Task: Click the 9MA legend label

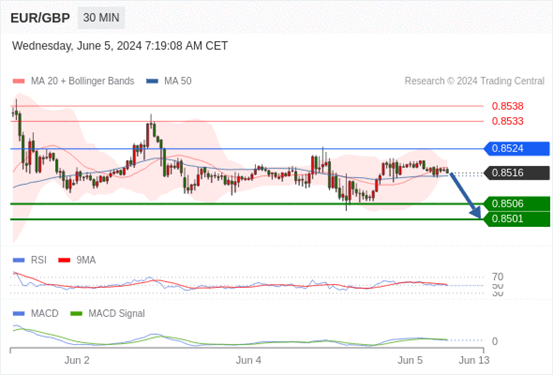Action: click(x=86, y=260)
